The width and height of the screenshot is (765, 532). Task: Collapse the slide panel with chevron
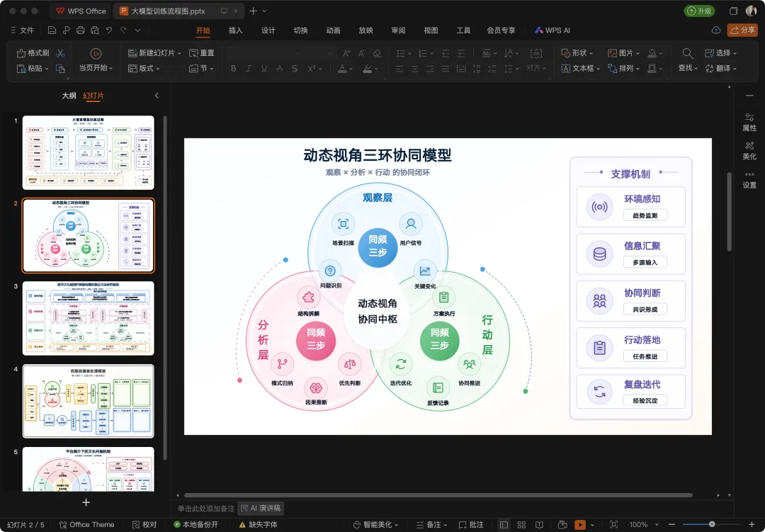pyautogui.click(x=157, y=96)
